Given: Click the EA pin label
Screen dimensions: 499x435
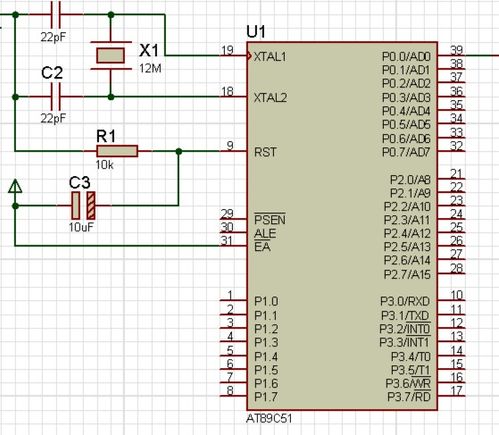Looking at the screenshot, I should 262,247.
